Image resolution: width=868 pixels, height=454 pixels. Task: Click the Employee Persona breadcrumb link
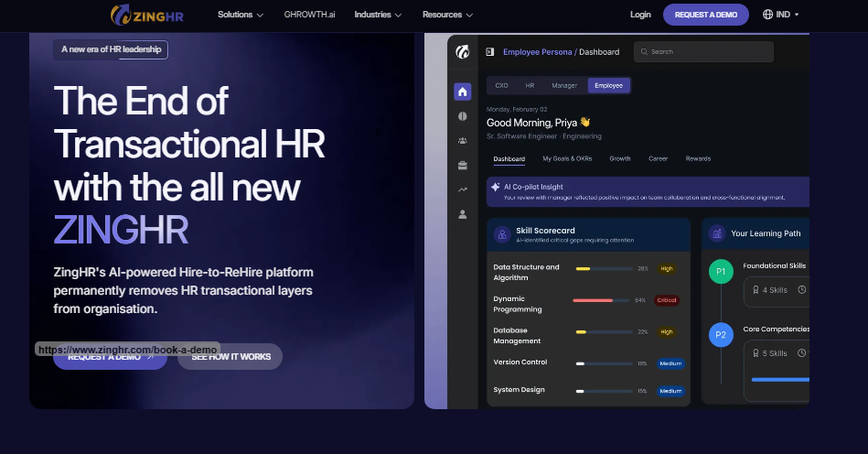point(537,52)
